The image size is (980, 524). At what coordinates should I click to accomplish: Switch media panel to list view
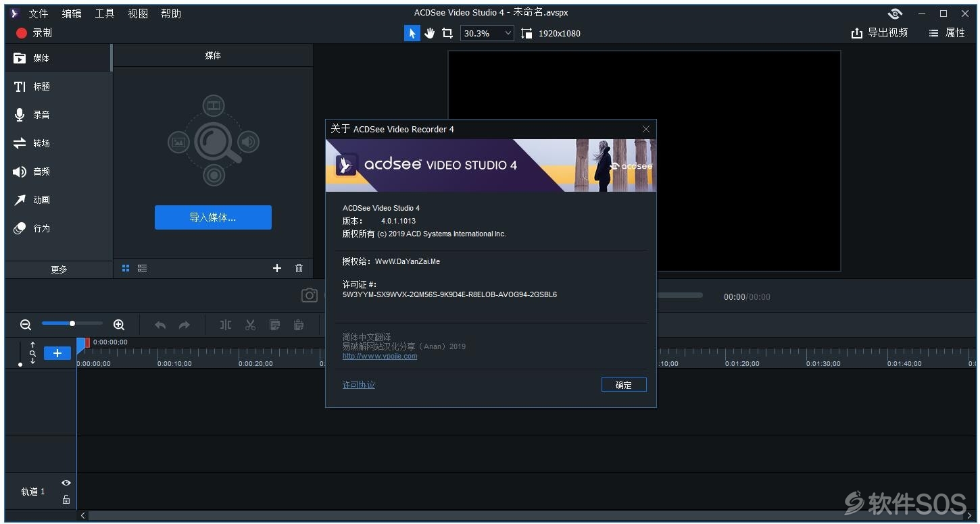(x=142, y=268)
